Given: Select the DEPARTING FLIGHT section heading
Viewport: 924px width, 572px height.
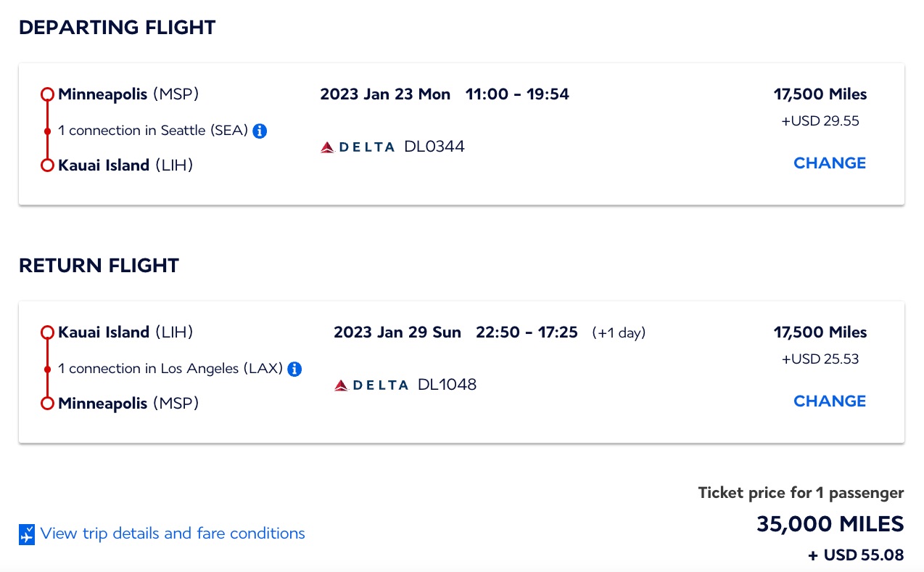Looking at the screenshot, I should 117,28.
